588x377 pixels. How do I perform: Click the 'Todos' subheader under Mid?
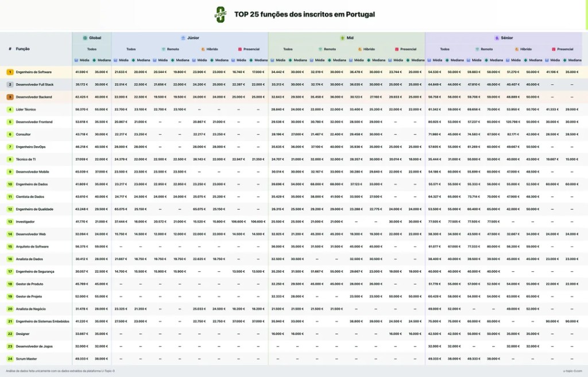[x=288, y=49]
